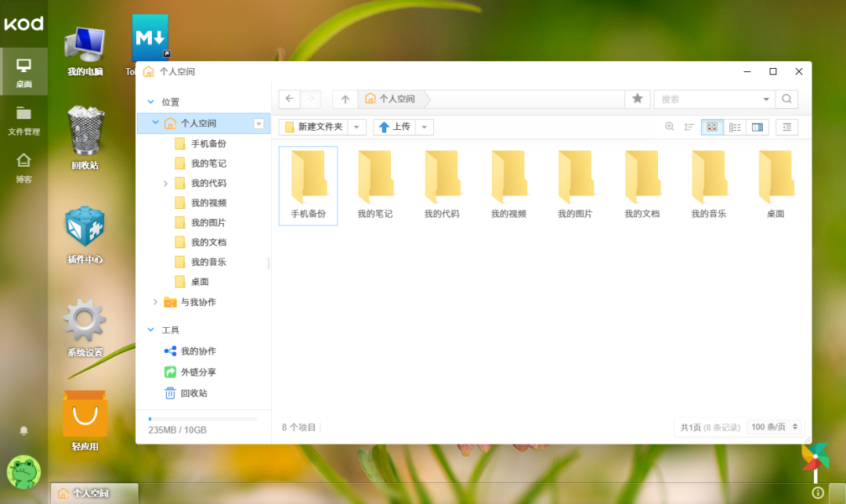
Task: Select 文件管理 in the left sidebar
Action: click(23, 120)
